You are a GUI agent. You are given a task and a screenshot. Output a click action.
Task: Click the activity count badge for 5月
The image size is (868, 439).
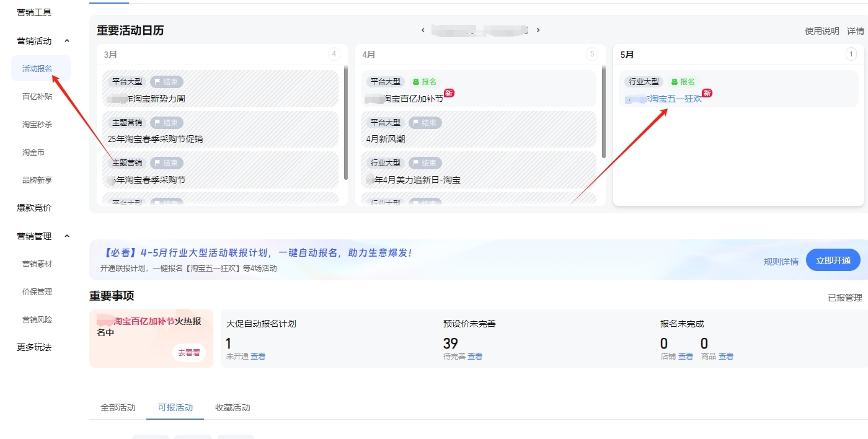pos(851,54)
